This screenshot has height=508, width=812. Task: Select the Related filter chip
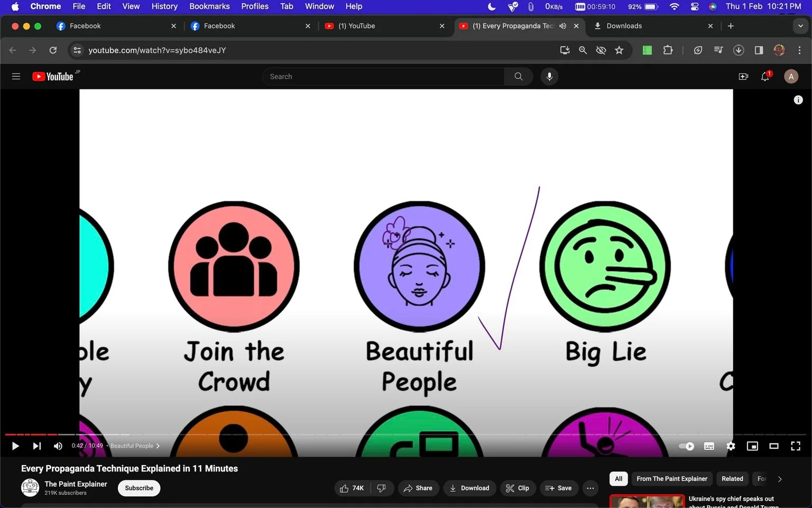pos(732,479)
